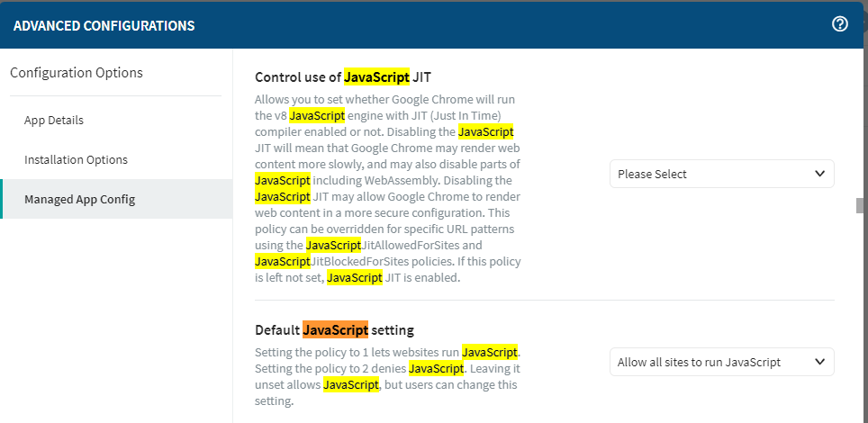Open the JavaScript JIT "Please Select" dropdown
Viewport: 868px width, 423px height.
pyautogui.click(x=721, y=174)
